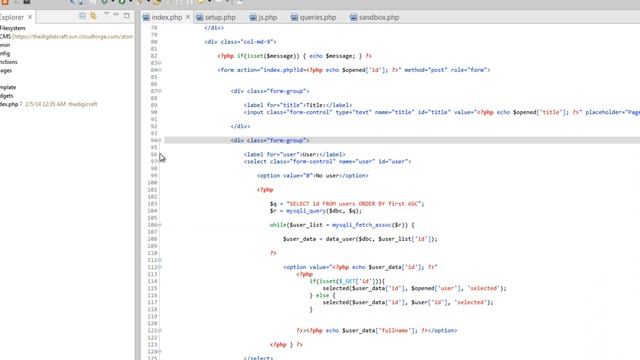Toggle Link with Editor icon in Explorer
Image resolution: width=640 pixels, height=360 pixels.
click(93, 16)
